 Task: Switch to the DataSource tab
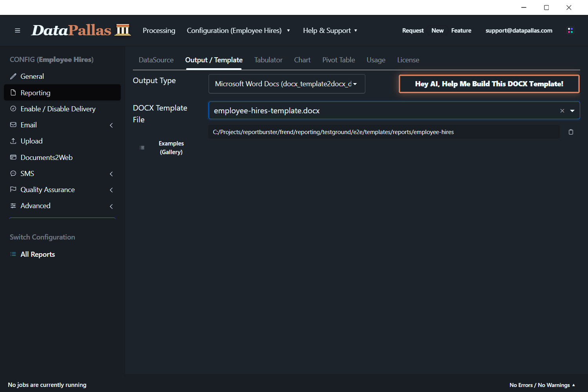click(x=156, y=60)
